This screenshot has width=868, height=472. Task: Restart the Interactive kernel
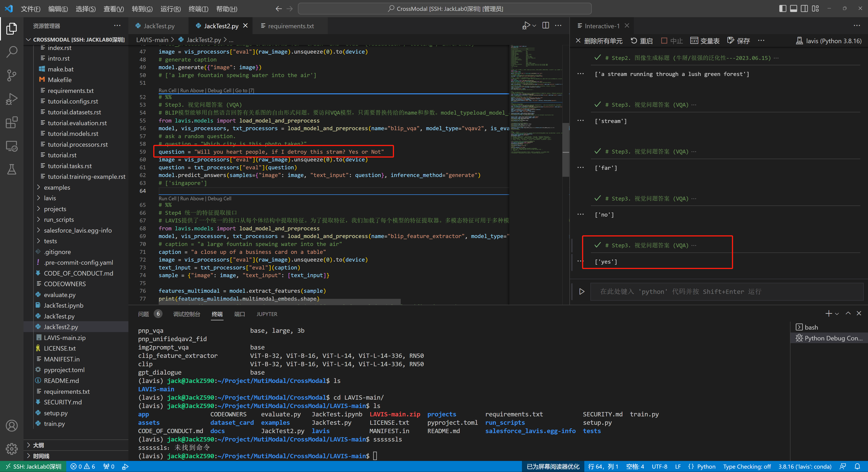click(642, 41)
